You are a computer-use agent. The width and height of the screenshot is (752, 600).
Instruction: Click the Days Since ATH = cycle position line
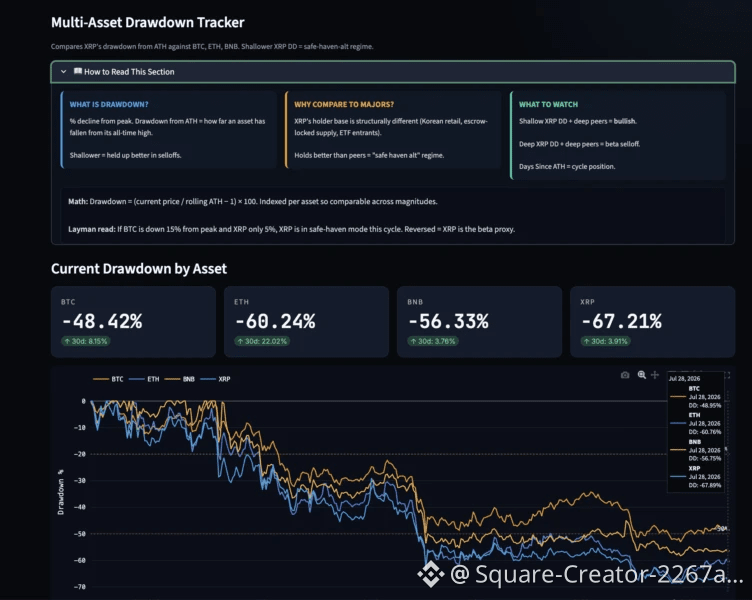[x=567, y=166]
